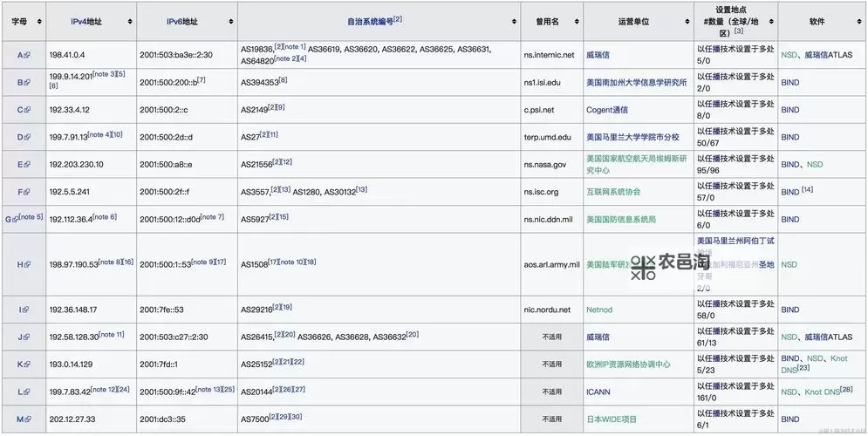Open 威瑞信 operator link in row A
The height and width of the screenshot is (436, 868).
click(598, 55)
